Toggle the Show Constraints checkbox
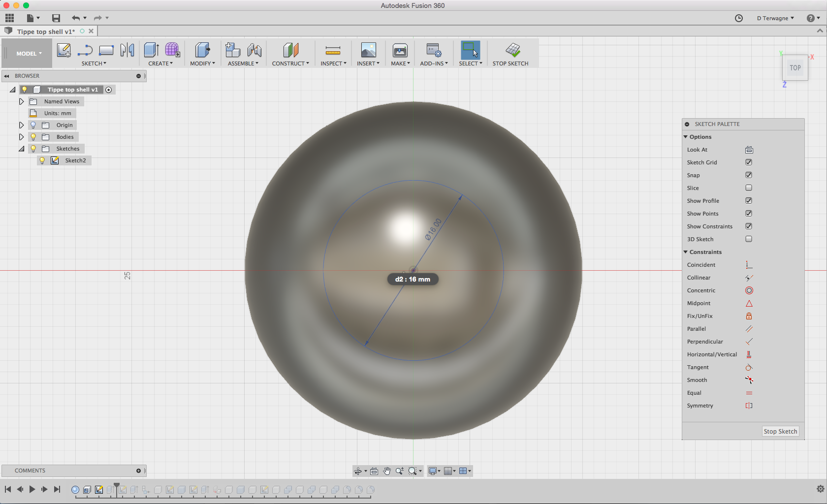Image resolution: width=827 pixels, height=504 pixels. pos(749,226)
